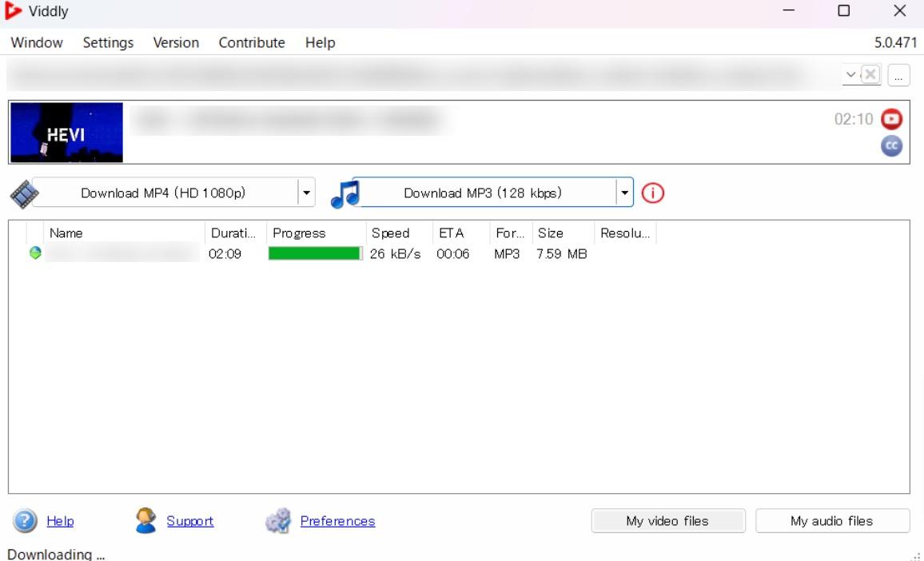Image resolution: width=924 pixels, height=561 pixels.
Task: Expand the MP4 quality dropdown arrow
Action: (306, 193)
